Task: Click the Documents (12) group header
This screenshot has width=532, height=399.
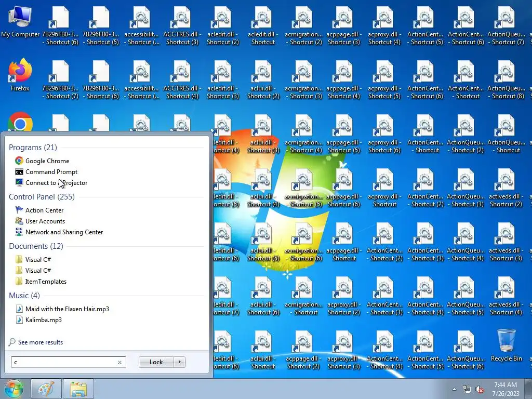Action: coord(36,246)
